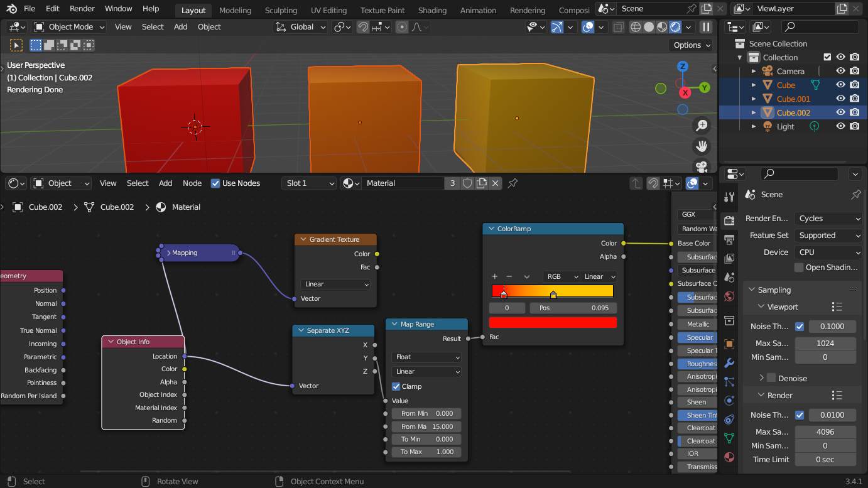Viewport: 868px width, 488px height.
Task: Open the Render Engine Cycles dropdown
Action: (829, 219)
